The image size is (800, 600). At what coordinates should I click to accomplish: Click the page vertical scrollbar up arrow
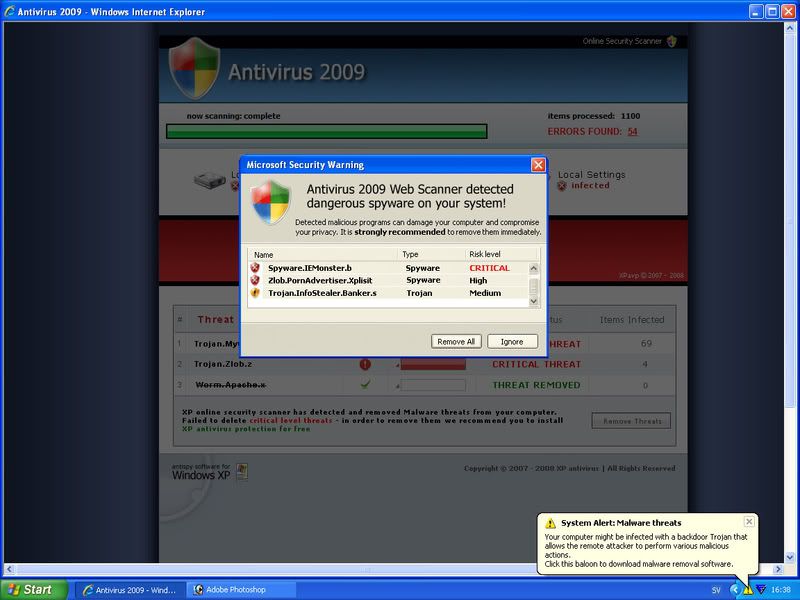[790, 29]
